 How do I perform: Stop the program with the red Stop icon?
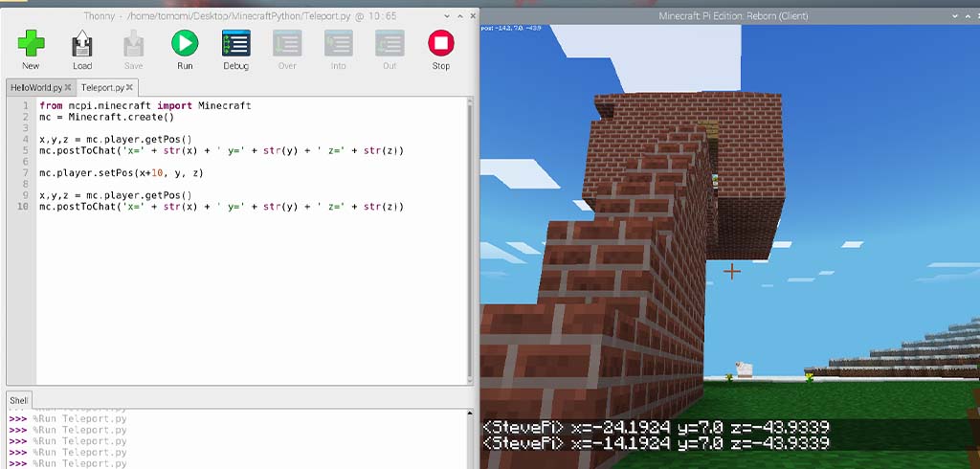pyautogui.click(x=440, y=43)
